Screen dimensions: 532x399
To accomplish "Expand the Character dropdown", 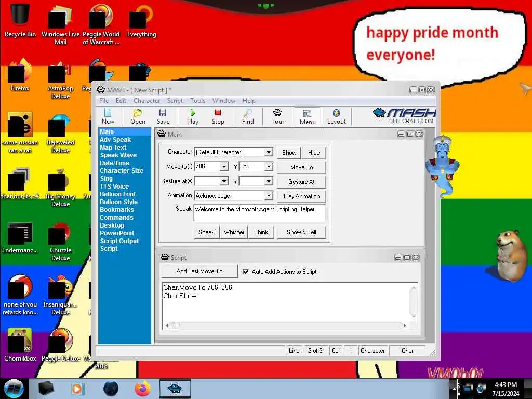I will coord(269,152).
